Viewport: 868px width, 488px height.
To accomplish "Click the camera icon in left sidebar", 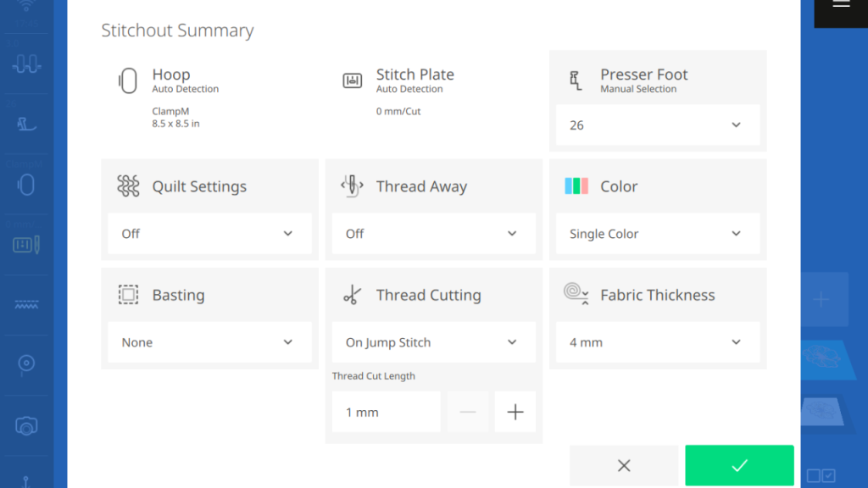I will coord(26,425).
